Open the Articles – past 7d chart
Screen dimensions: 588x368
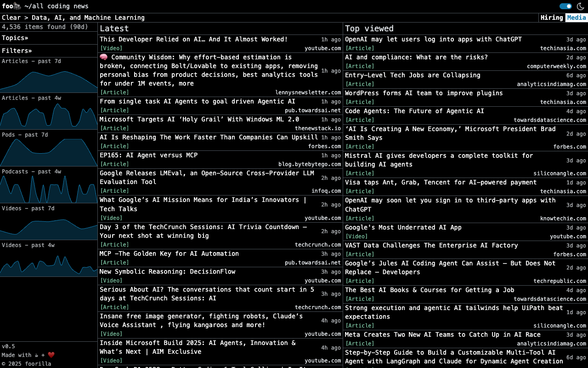49,75
